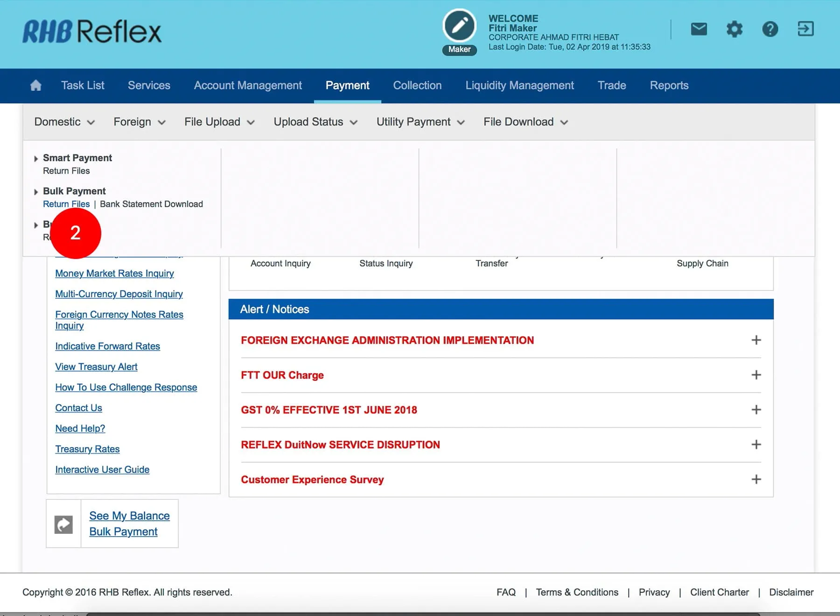Click the Home icon in navigation bar
Image resolution: width=840 pixels, height=616 pixels.
point(36,85)
